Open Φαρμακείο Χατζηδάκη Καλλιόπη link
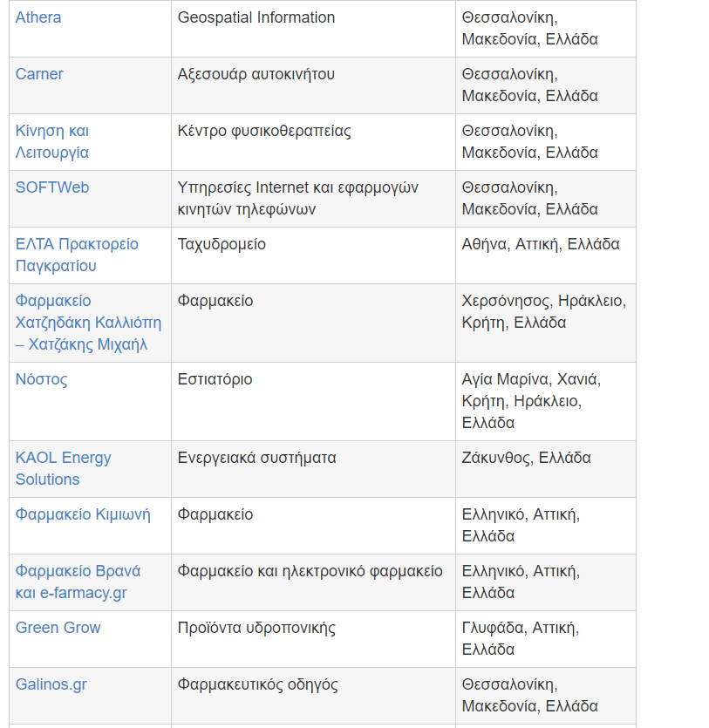The width and height of the screenshot is (709, 728). 88,323
